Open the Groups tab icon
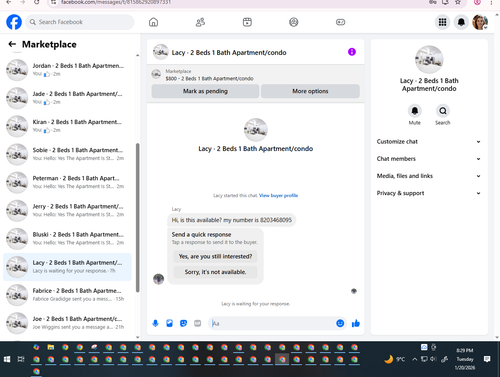 point(294,22)
